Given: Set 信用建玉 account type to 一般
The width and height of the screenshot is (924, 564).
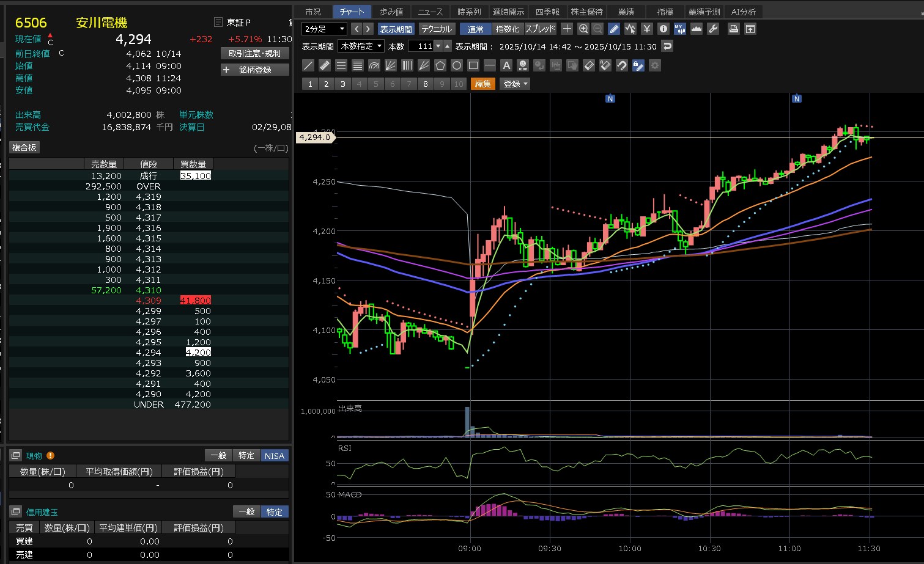Looking at the screenshot, I should tap(246, 511).
